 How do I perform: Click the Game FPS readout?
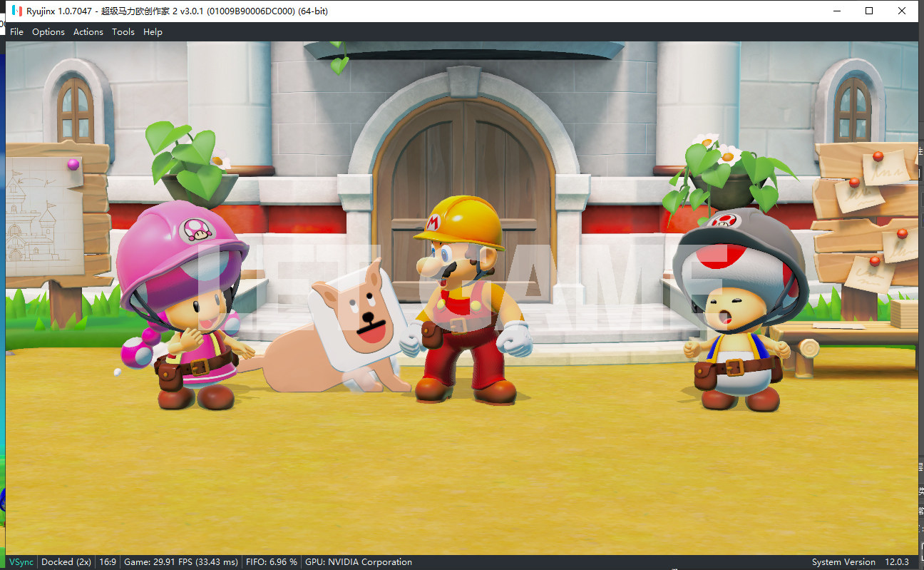(x=180, y=562)
